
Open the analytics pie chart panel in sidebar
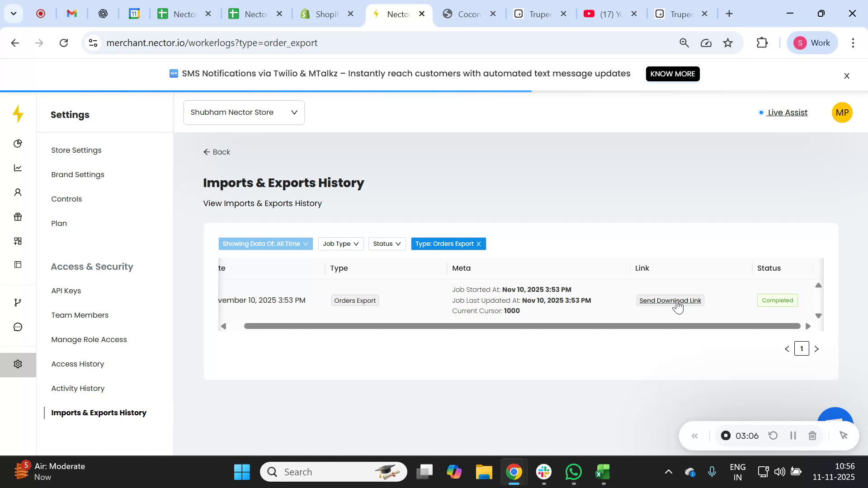(x=18, y=143)
